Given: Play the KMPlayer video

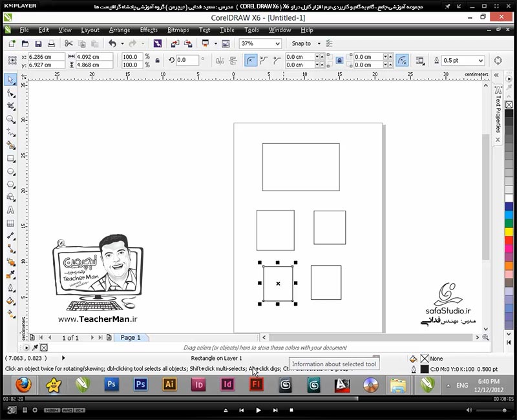Looking at the screenshot, I should (258, 410).
